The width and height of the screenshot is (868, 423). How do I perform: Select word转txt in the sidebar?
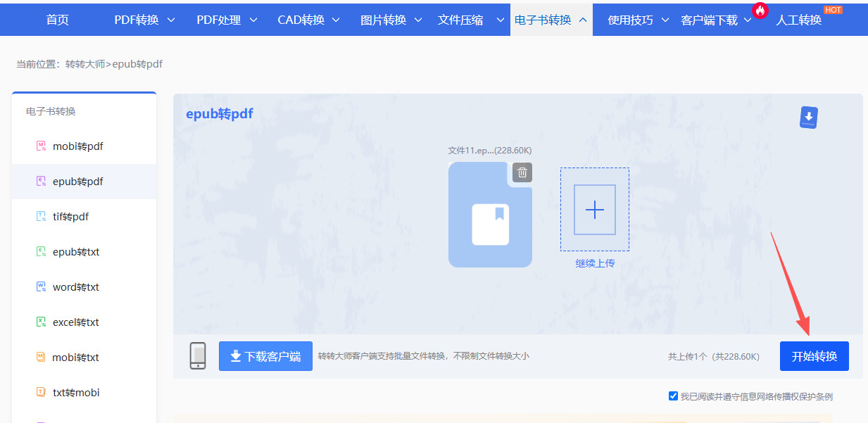point(84,287)
